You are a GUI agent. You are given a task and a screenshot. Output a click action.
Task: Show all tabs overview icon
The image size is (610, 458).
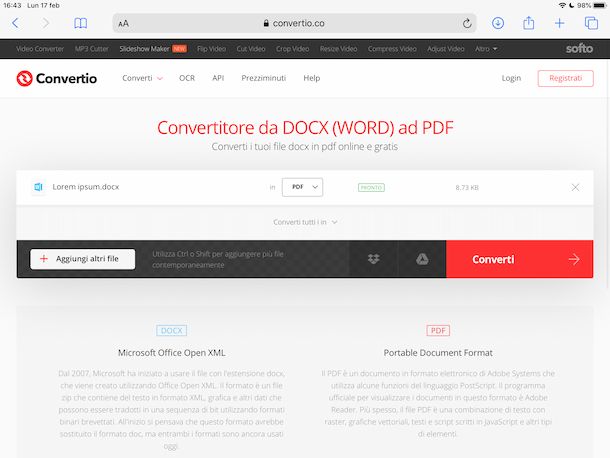click(x=591, y=23)
